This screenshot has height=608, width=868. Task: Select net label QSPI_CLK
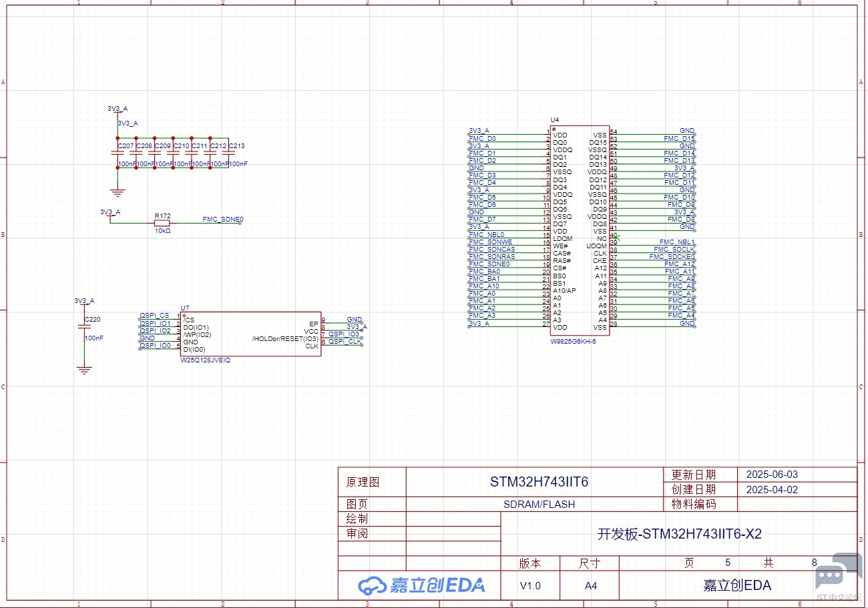coord(345,341)
